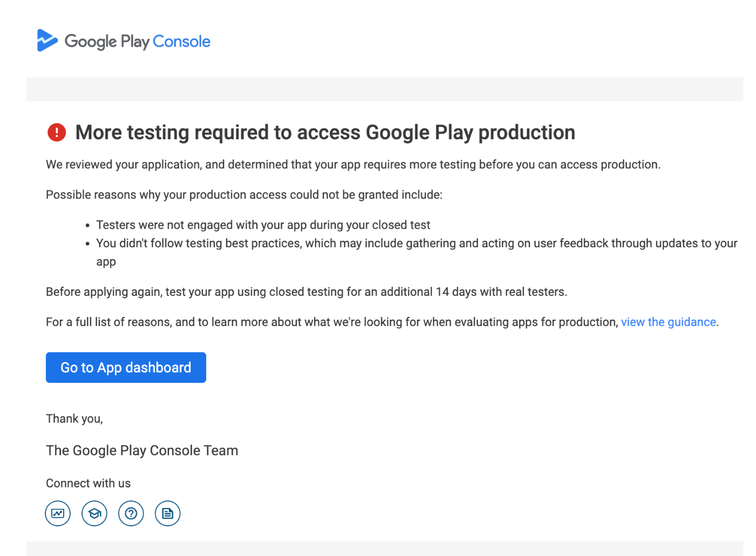Click the red error alert icon
756x556 pixels.
pos(57,132)
